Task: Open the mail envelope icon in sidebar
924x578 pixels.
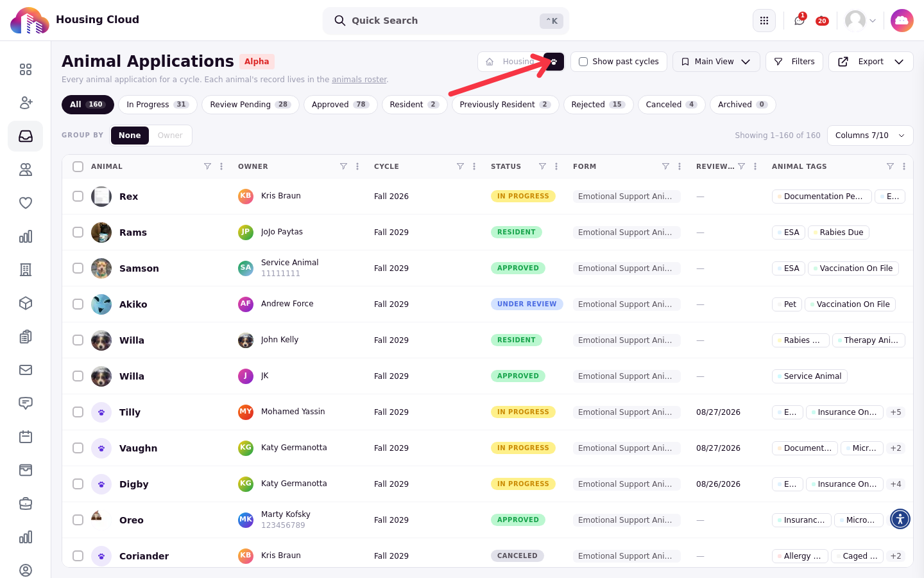Action: coord(26,370)
